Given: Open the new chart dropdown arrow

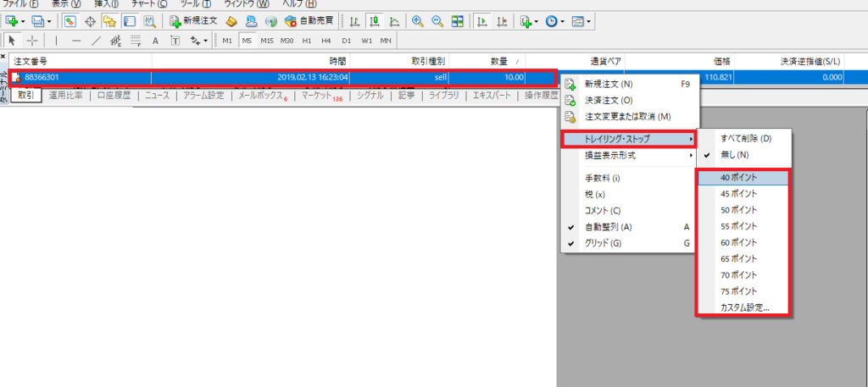Looking at the screenshot, I should (22, 20).
